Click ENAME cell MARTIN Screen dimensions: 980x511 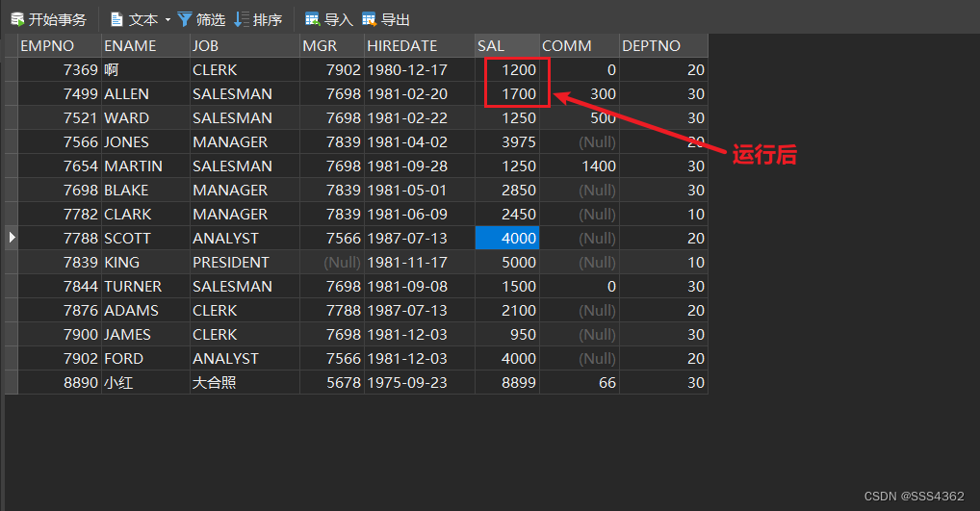(x=145, y=166)
